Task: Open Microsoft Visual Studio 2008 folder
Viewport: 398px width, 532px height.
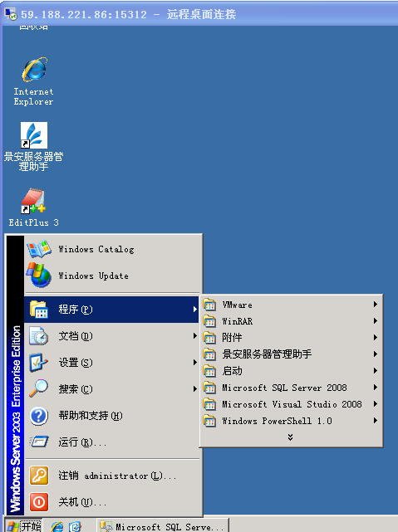Action: (x=291, y=404)
